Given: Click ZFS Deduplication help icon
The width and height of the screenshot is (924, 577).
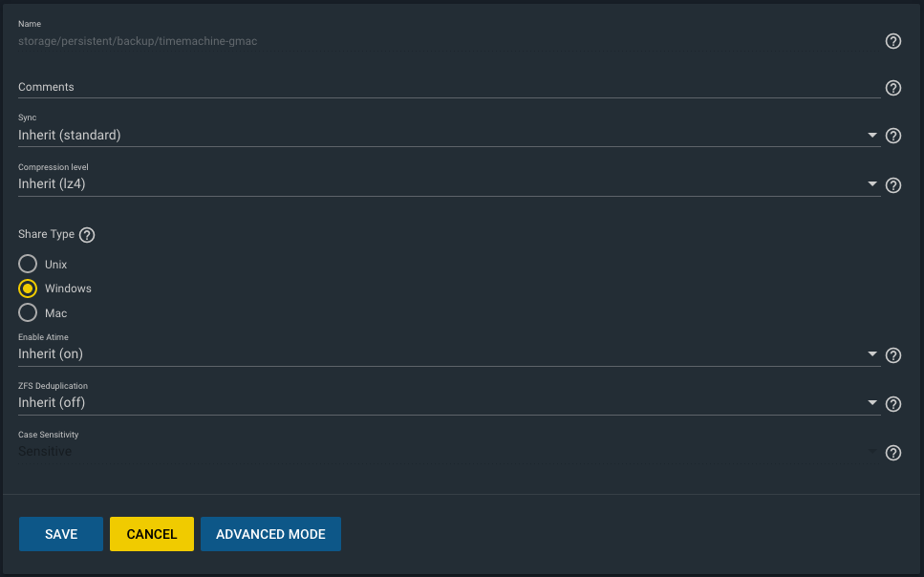Looking at the screenshot, I should 892,404.
